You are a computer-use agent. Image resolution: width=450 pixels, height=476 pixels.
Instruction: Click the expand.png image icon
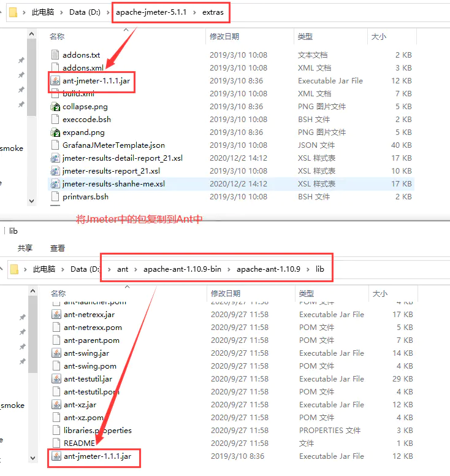tap(55, 132)
